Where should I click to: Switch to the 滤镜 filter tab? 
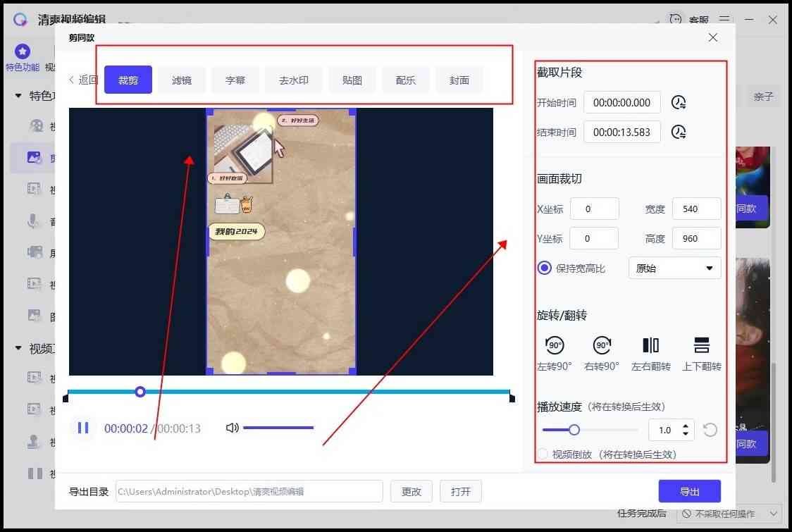point(181,80)
